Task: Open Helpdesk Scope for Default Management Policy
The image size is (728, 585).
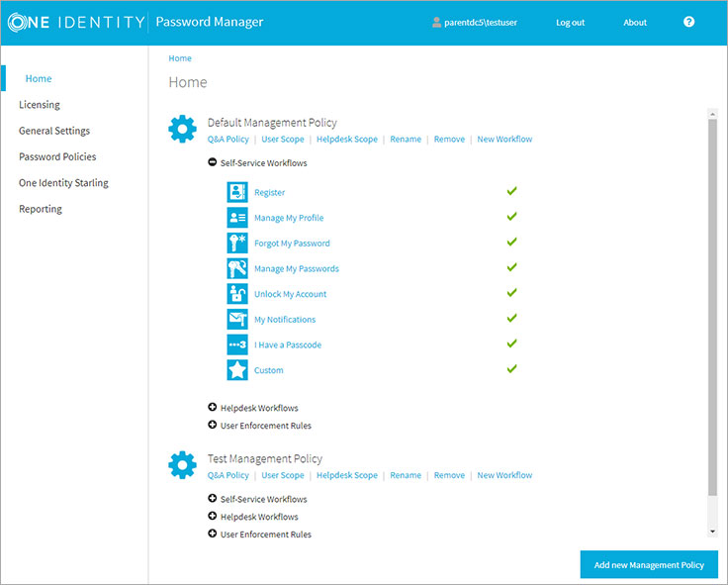Action: (x=347, y=139)
